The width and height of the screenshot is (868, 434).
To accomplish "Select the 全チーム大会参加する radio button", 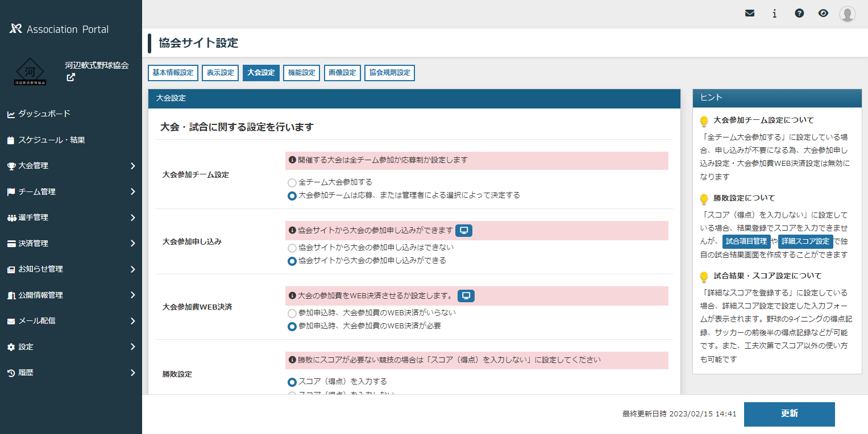I will 291,182.
